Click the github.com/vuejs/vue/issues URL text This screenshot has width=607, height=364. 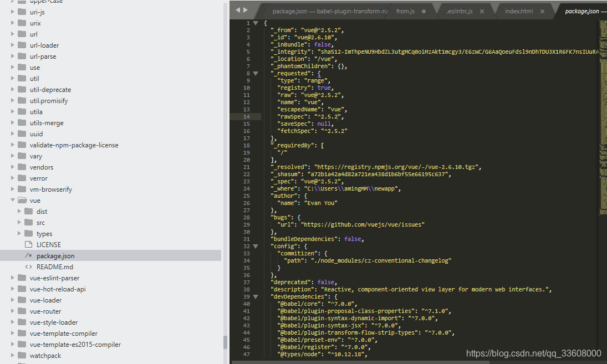point(363,225)
